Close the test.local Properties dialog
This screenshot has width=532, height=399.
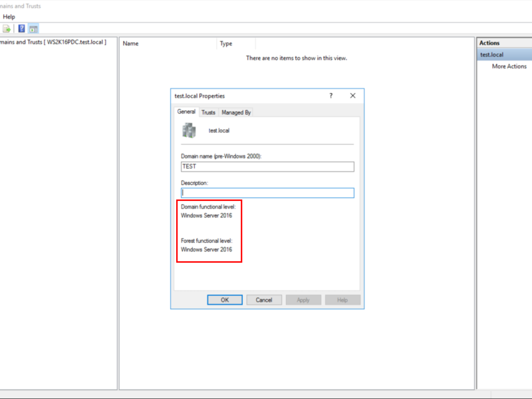tap(353, 96)
